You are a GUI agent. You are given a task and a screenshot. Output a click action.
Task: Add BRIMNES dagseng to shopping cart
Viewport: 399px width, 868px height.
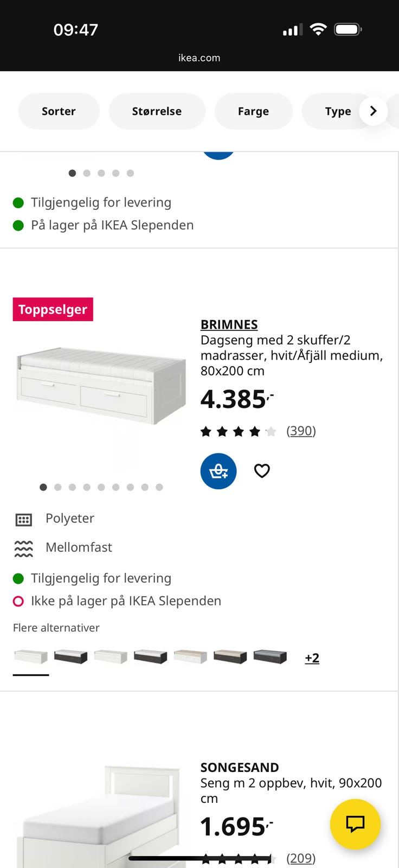click(x=218, y=471)
